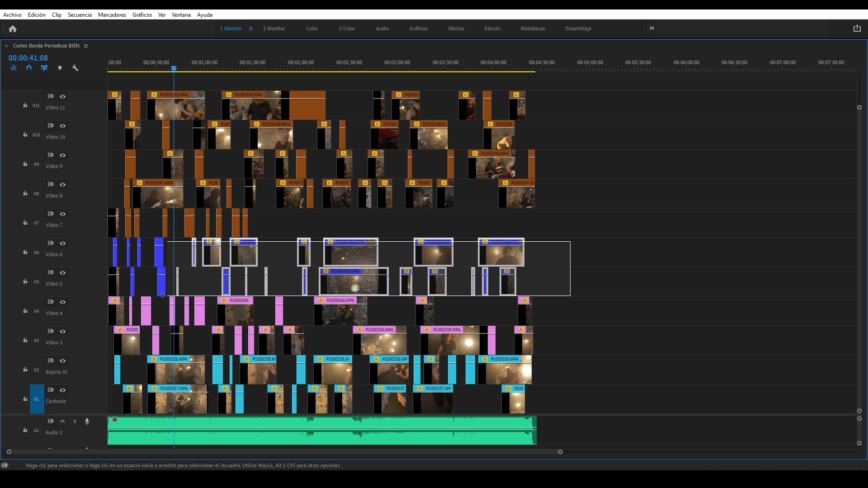Close the Cortes Banda Periodicos BIEN sequence tab
This screenshot has width=868, height=488.
(7, 46)
